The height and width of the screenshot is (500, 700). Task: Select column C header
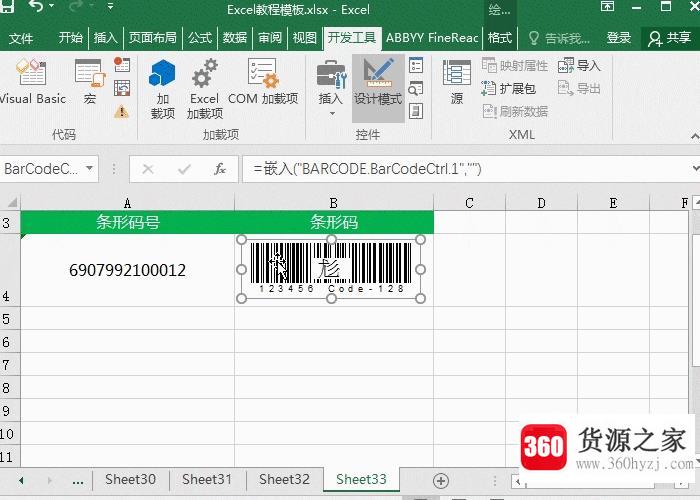[469, 203]
